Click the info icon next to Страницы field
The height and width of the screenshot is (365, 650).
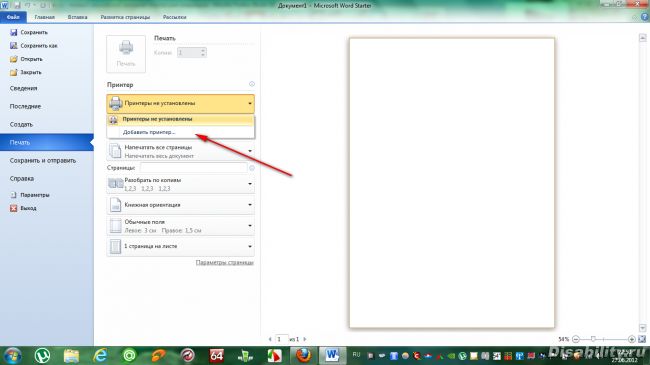[252, 168]
